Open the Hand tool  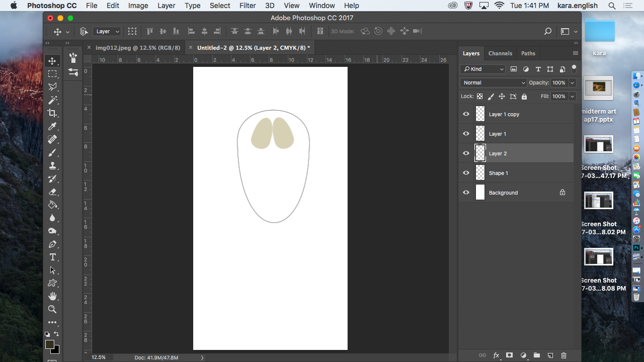(x=52, y=296)
